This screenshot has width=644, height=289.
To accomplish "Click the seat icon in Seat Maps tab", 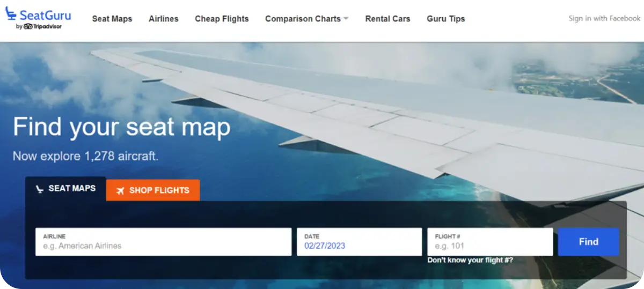I will (39, 189).
